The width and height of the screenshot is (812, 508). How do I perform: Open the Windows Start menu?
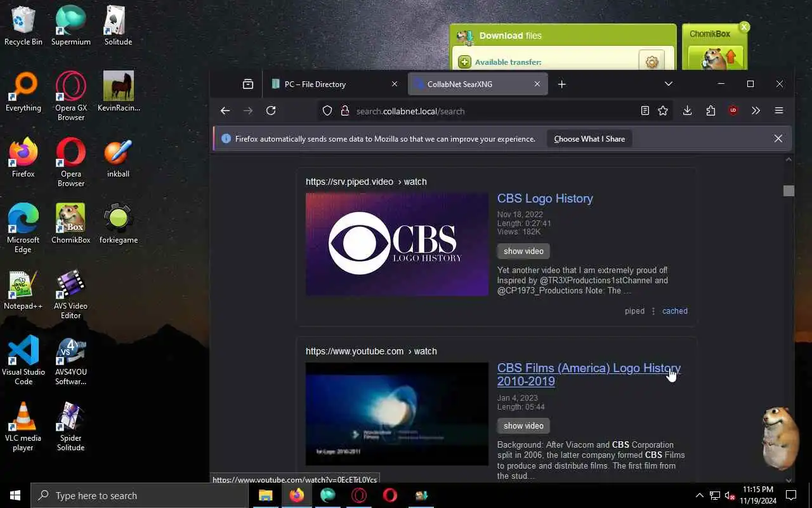coord(15,495)
